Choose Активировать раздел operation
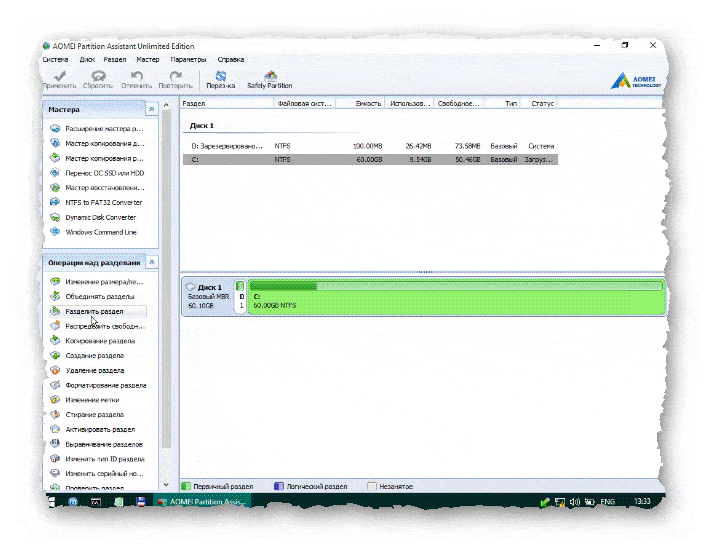Image resolution: width=704 pixels, height=544 pixels. pyautogui.click(x=92, y=430)
